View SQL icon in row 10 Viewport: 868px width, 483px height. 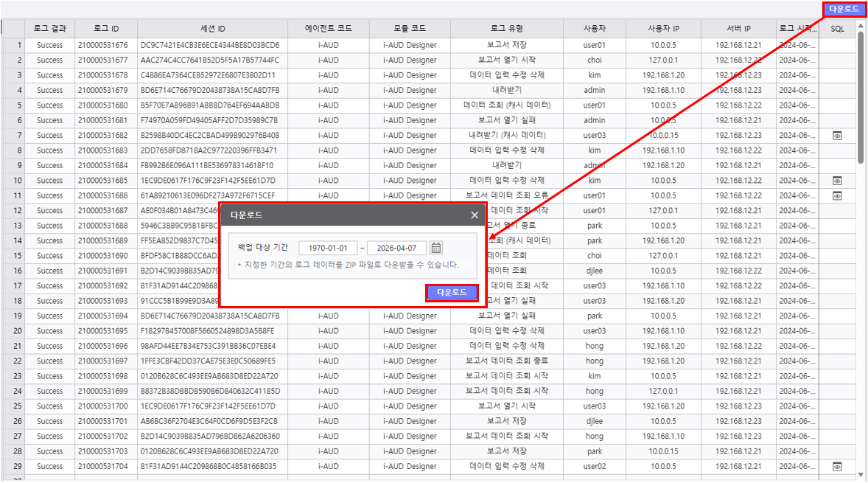(837, 181)
